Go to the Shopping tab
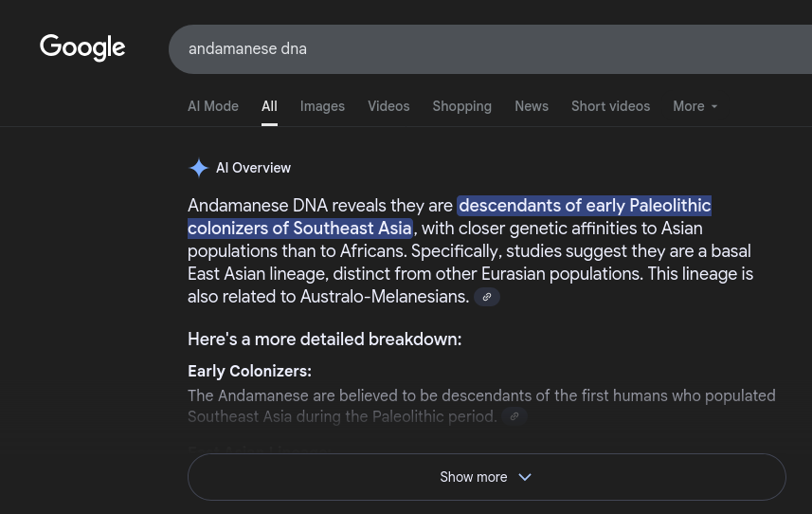 click(462, 106)
